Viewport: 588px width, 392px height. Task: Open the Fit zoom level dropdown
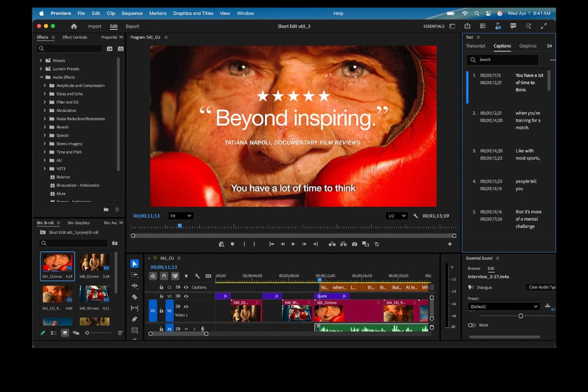click(181, 216)
